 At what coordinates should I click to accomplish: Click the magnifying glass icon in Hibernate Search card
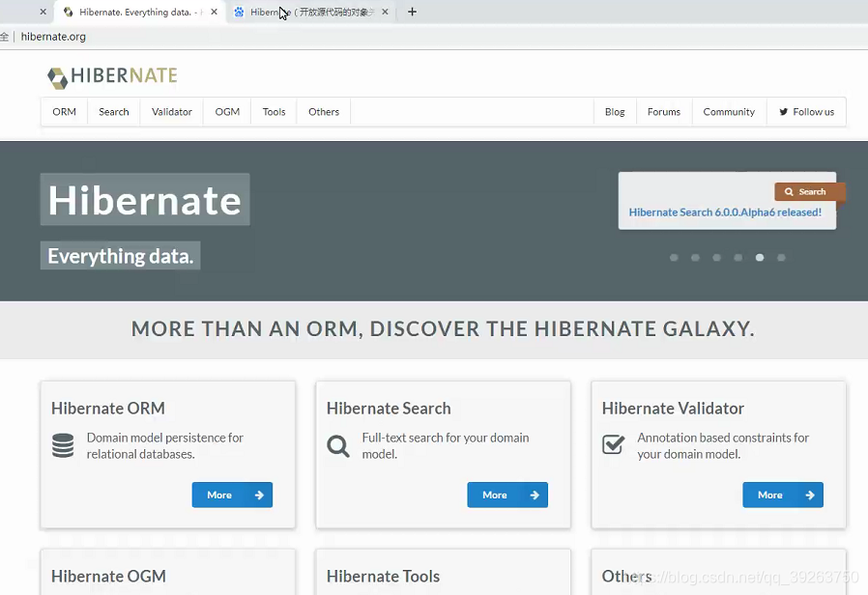337,446
